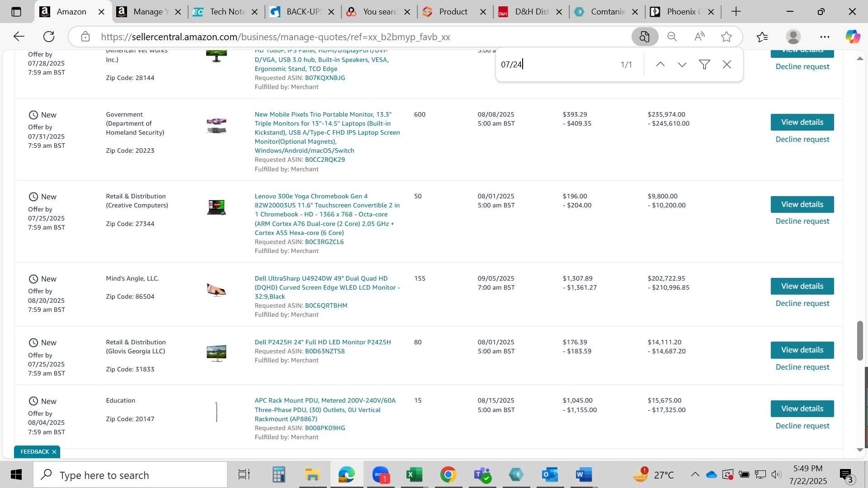Decline the Creative Computers quote request
Screen dimensions: 868x488
pyautogui.click(x=802, y=221)
